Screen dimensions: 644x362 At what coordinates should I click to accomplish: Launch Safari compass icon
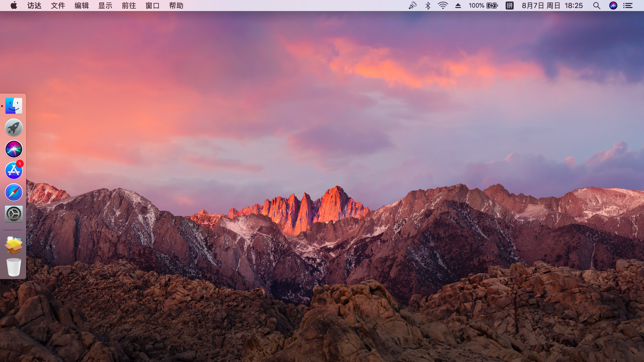pyautogui.click(x=14, y=192)
